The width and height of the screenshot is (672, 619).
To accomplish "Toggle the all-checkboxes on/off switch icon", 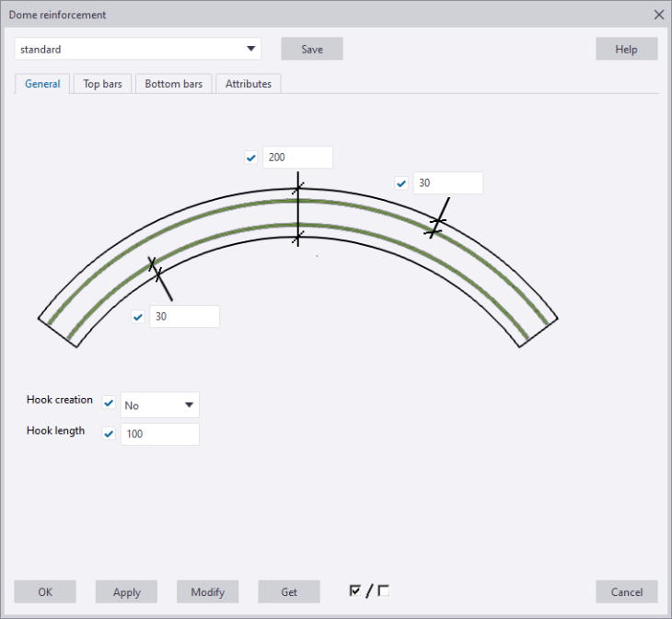I will tap(369, 591).
